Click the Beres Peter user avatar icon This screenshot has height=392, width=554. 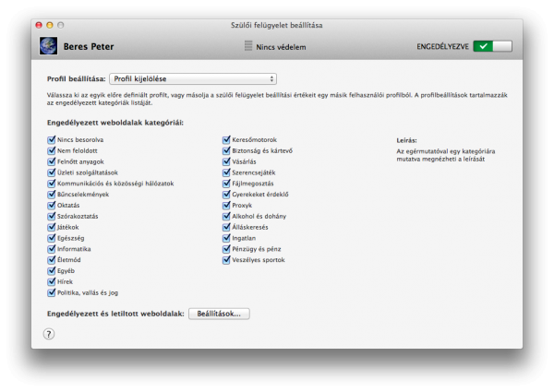[x=48, y=46]
